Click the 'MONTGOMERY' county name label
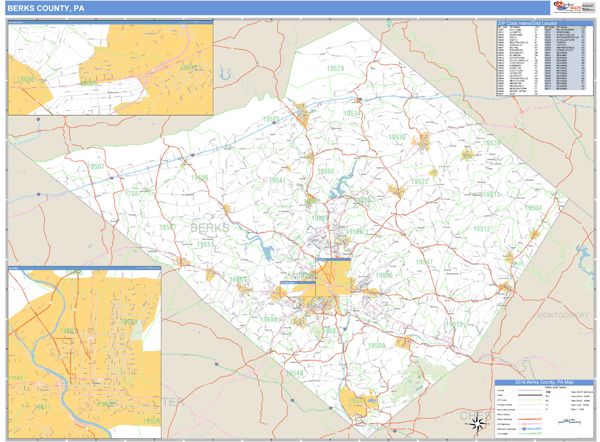600x442 pixels. pyautogui.click(x=563, y=315)
